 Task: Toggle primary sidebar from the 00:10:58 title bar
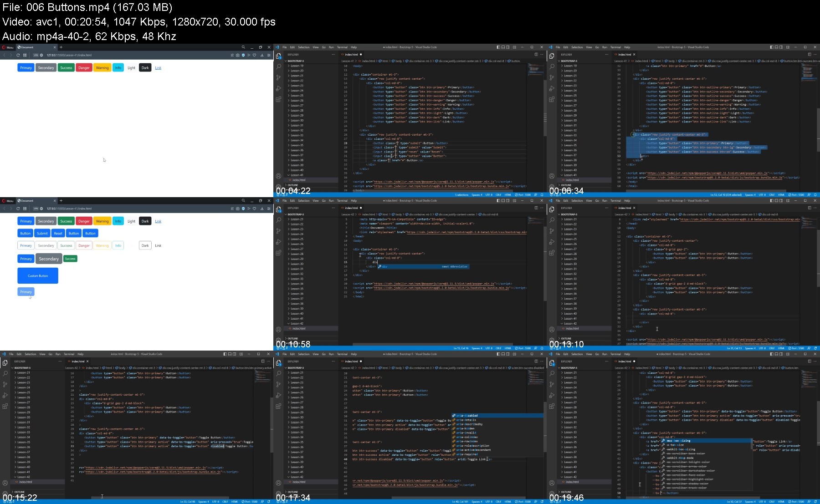click(498, 201)
